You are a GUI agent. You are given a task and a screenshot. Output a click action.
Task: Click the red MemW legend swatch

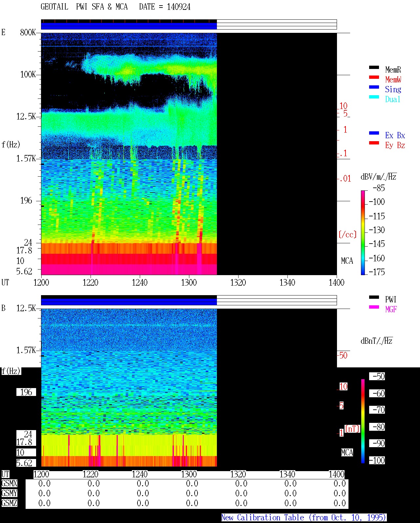coord(374,77)
